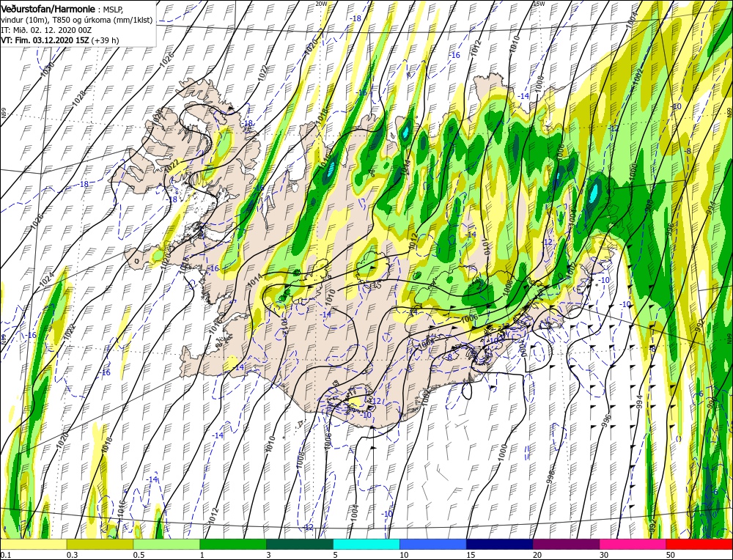Click the cyan 5–10 legend swatch

[x=366, y=545]
